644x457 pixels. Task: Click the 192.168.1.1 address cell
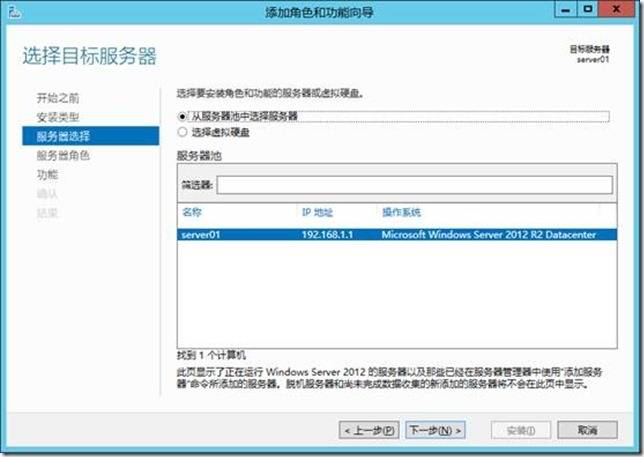pyautogui.click(x=327, y=234)
